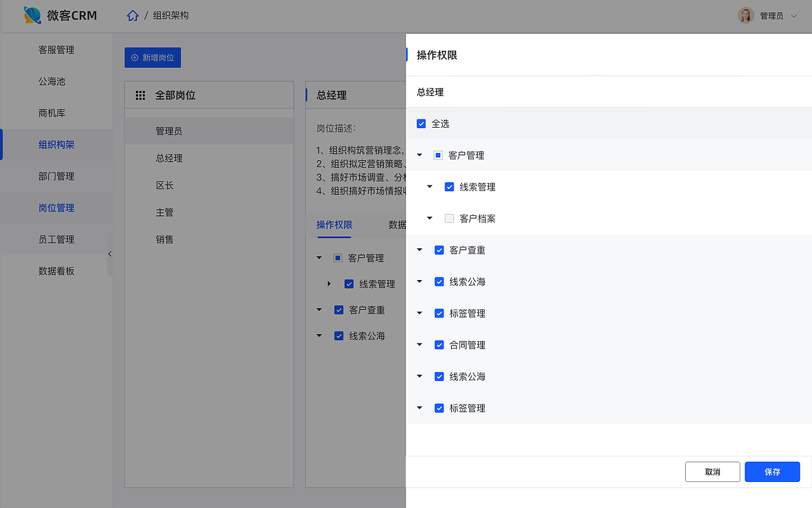Viewport: 812px width, 508px height.
Task: Click the home breadcrumb icon
Action: pyautogui.click(x=133, y=16)
